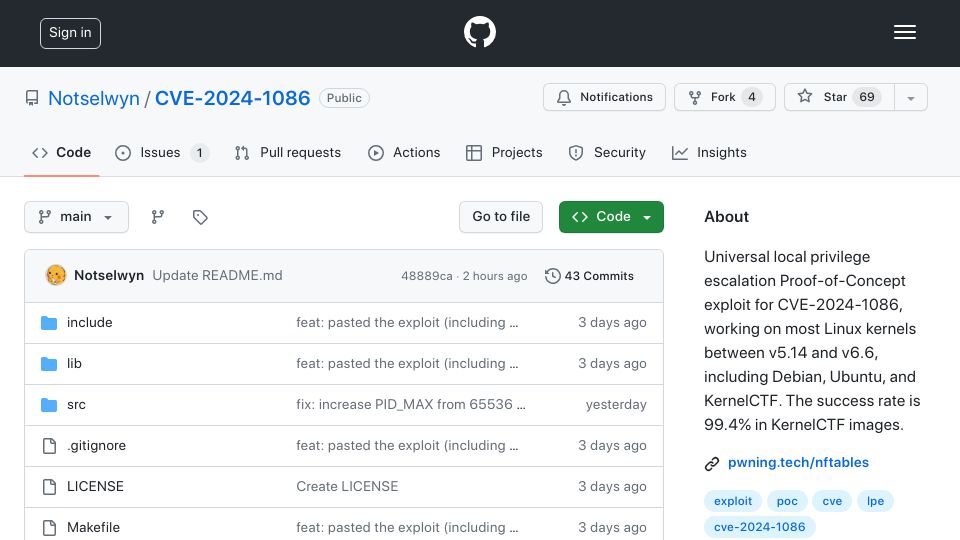960x540 pixels.
Task: Open the src folder
Action: (x=77, y=405)
